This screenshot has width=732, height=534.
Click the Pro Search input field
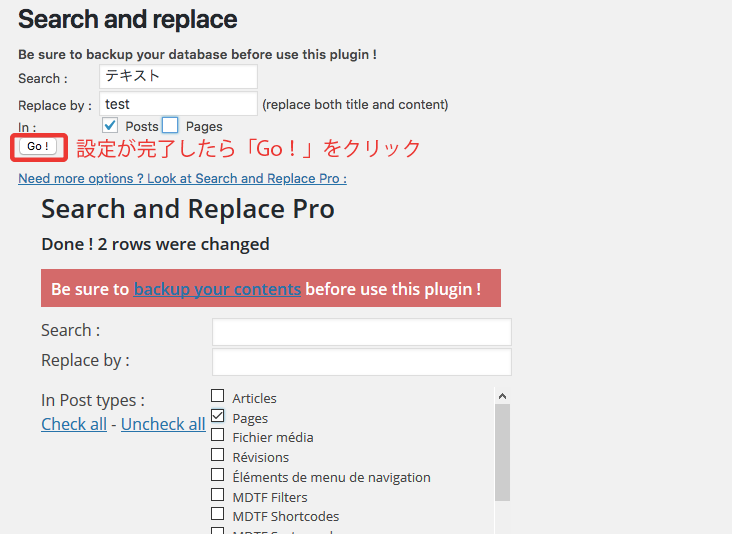pyautogui.click(x=361, y=332)
